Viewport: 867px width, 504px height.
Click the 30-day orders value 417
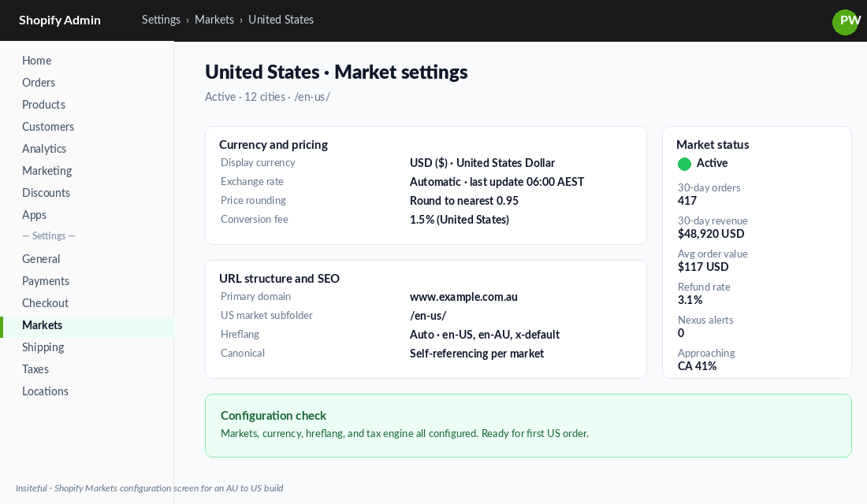(x=687, y=201)
